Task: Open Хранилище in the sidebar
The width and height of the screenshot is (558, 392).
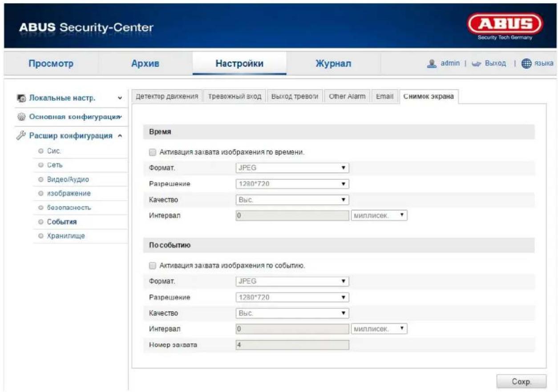Action: point(66,236)
